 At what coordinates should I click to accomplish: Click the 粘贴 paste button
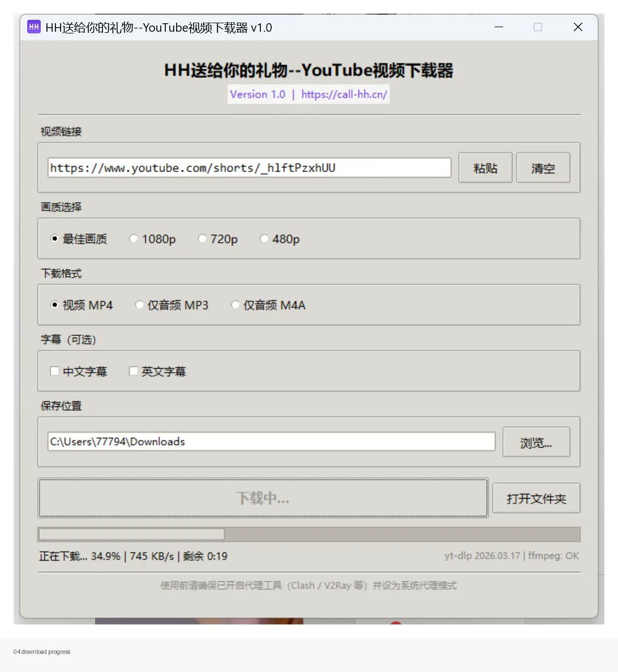coord(485,167)
